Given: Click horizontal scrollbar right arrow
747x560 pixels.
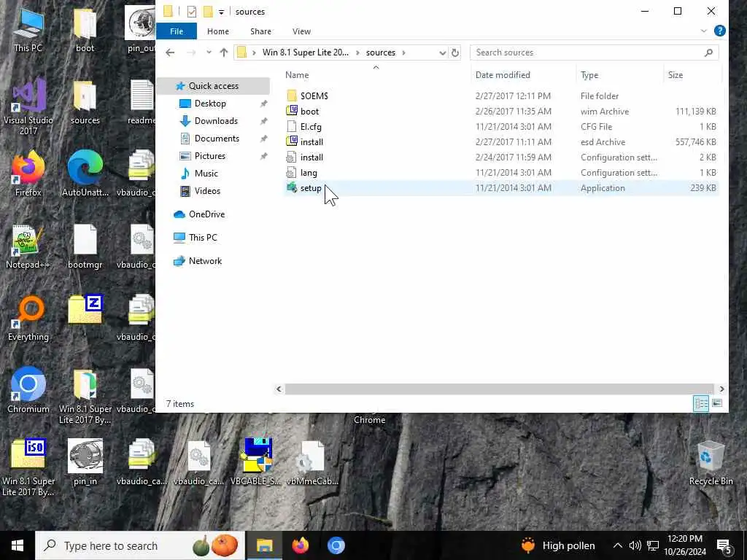Looking at the screenshot, I should [x=721, y=389].
